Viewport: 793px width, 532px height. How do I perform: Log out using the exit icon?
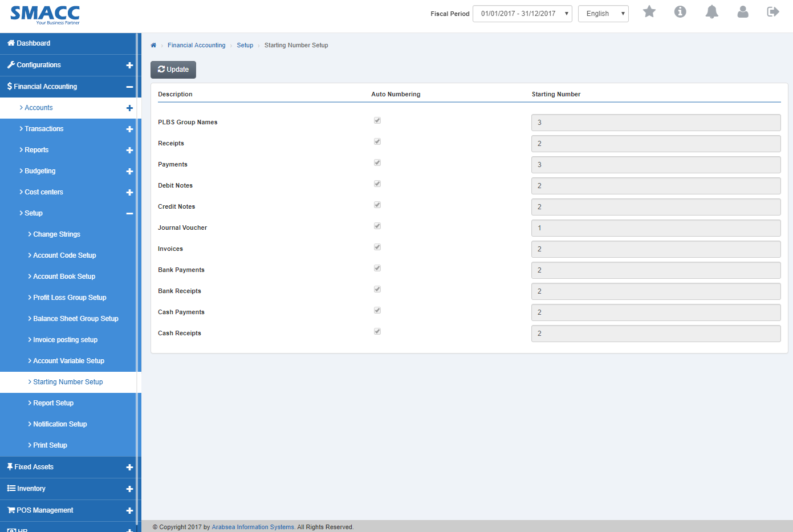point(773,11)
